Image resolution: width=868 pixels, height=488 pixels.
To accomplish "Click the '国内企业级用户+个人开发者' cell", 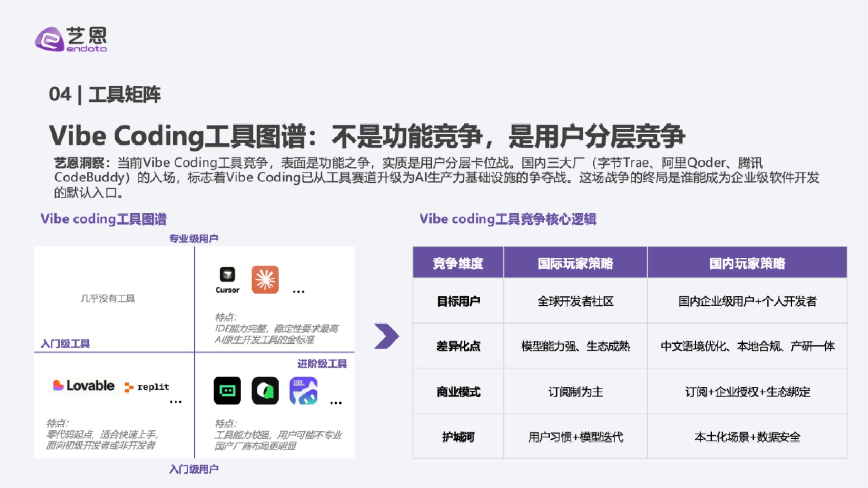I will click(x=747, y=301).
